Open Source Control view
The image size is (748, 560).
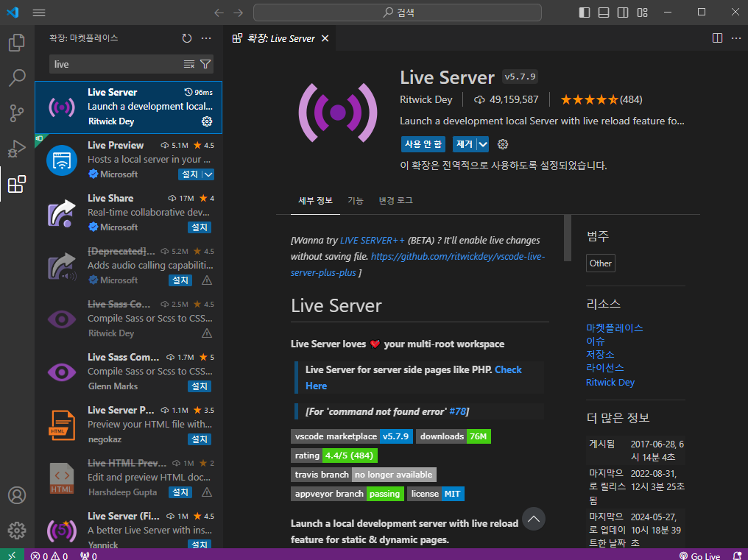[x=17, y=113]
